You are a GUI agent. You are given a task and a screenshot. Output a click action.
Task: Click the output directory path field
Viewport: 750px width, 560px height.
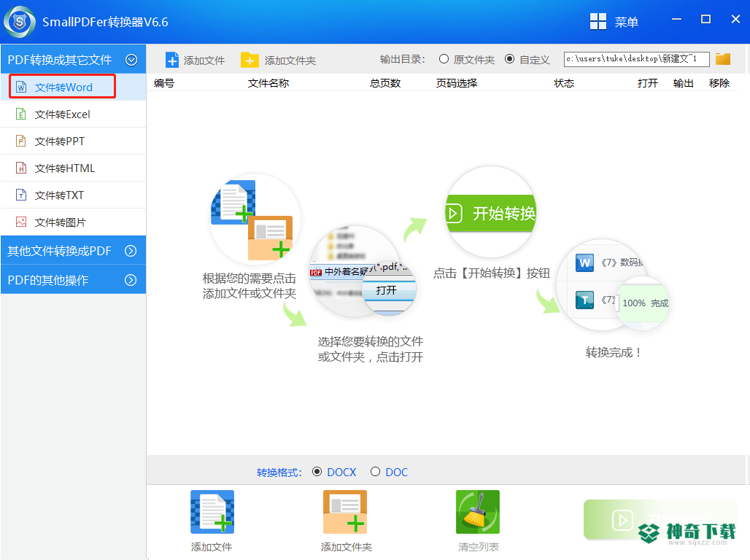click(637, 59)
